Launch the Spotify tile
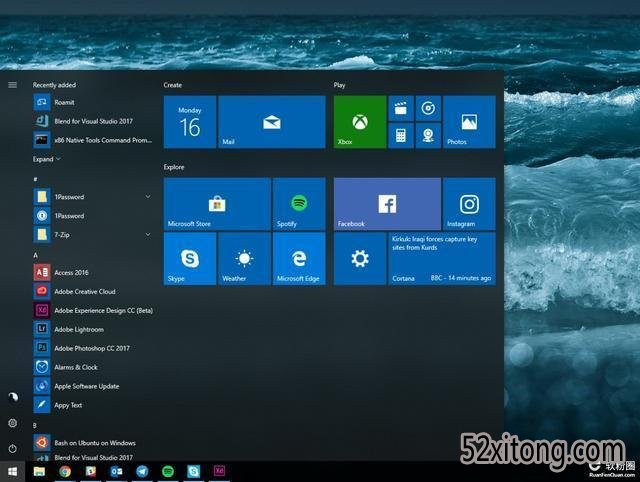This screenshot has width=640, height=482. click(299, 204)
